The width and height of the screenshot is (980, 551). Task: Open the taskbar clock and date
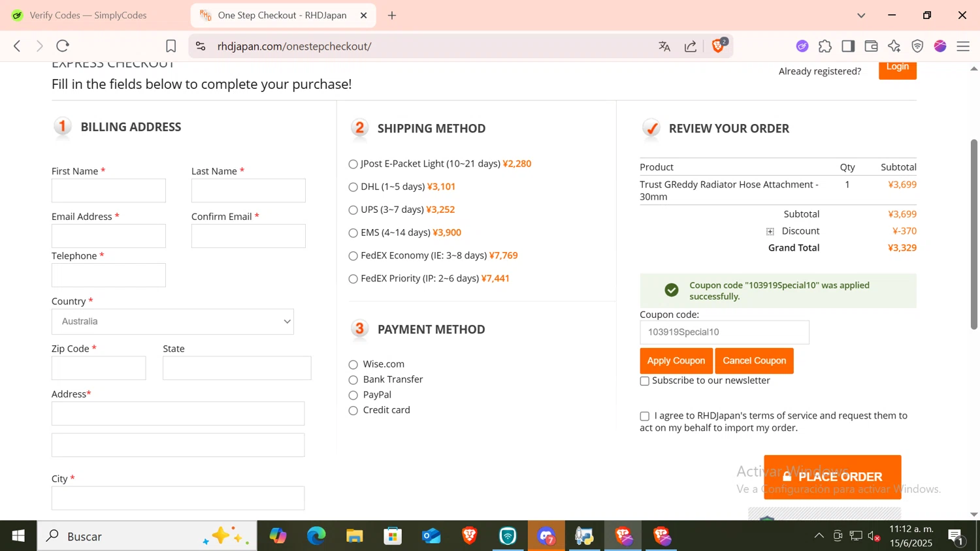[x=911, y=536]
